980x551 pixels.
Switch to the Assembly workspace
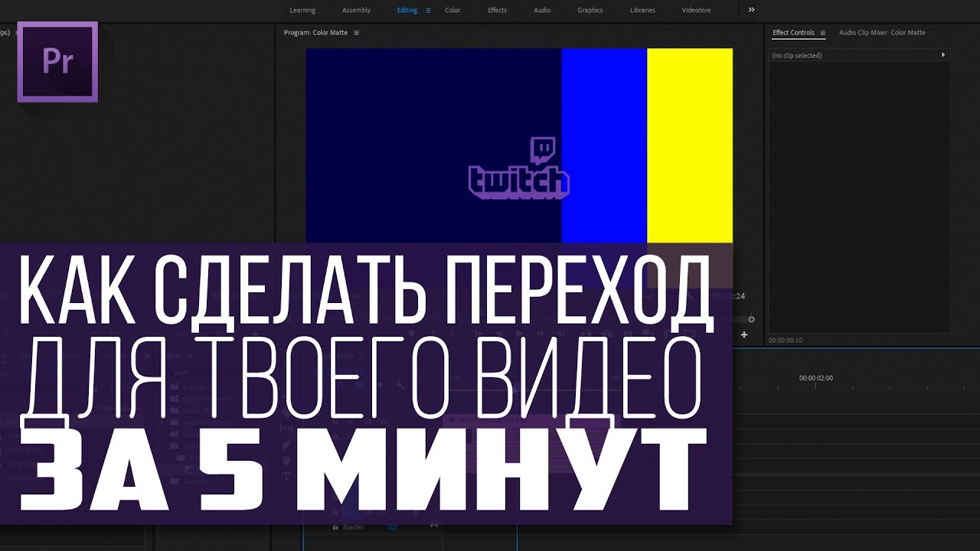click(356, 10)
